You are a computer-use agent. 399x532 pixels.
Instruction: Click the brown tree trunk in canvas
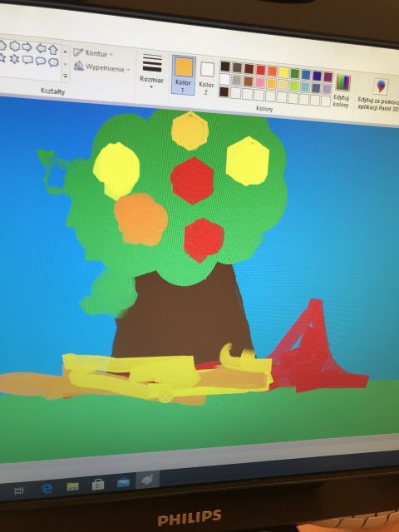pos(183,318)
